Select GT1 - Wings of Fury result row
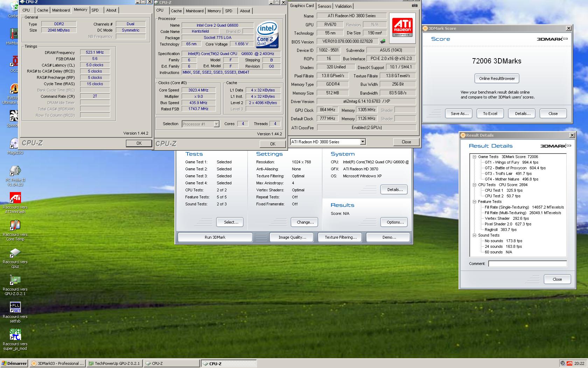Screen dimensions: 588x368 coord(511,162)
